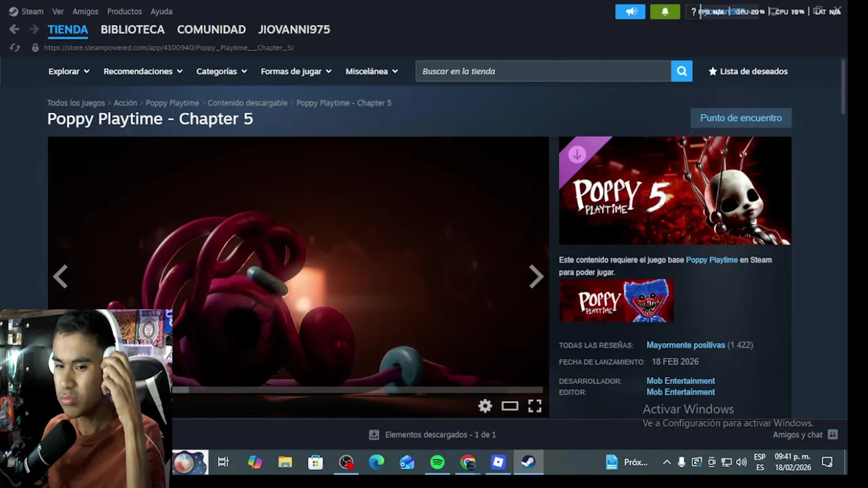The height and width of the screenshot is (488, 868).
Task: Click the Punto de encuentro button
Action: [x=741, y=118]
